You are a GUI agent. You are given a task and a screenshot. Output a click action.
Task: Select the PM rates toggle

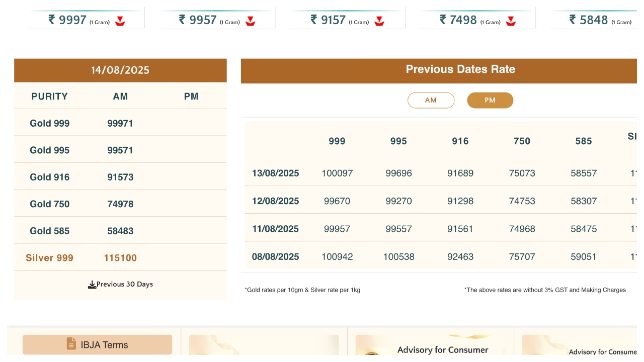point(490,100)
